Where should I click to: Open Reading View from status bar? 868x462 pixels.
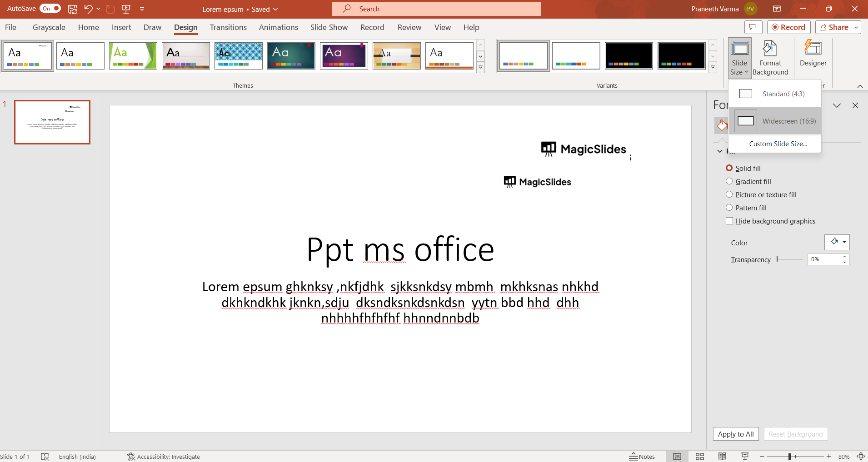[722, 457]
